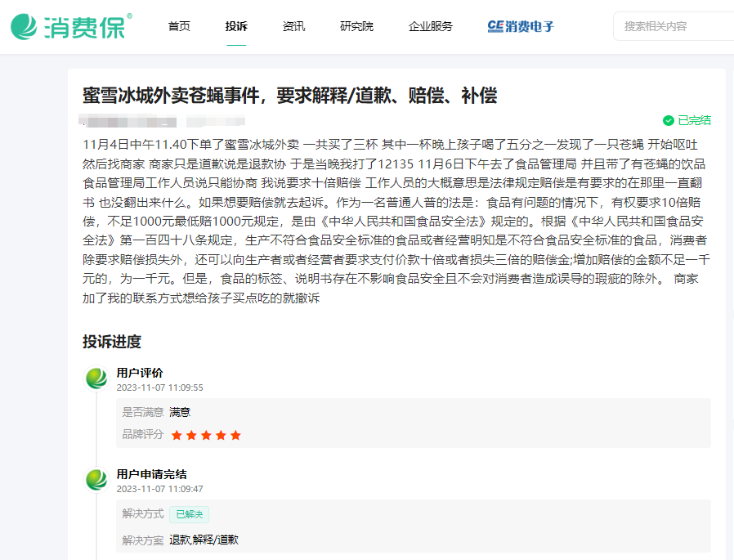The height and width of the screenshot is (560, 734).
Task: Click the 满意 satisfaction value
Action: [x=180, y=412]
